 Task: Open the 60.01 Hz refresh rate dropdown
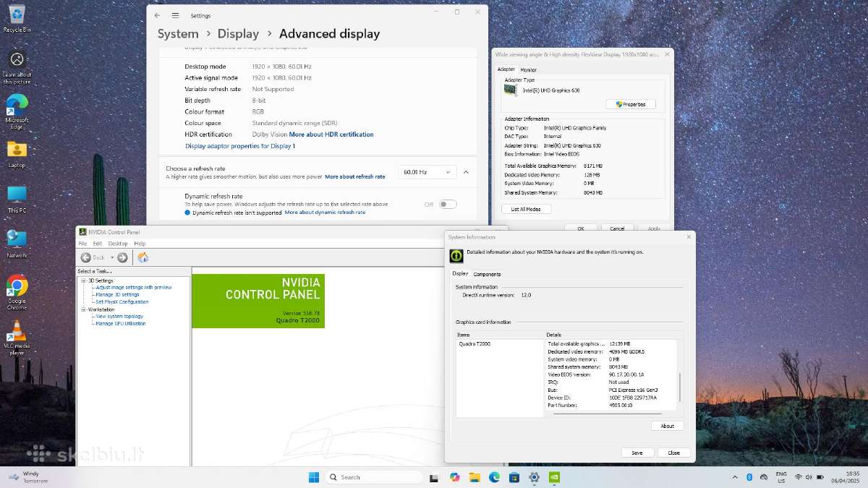[x=427, y=172]
